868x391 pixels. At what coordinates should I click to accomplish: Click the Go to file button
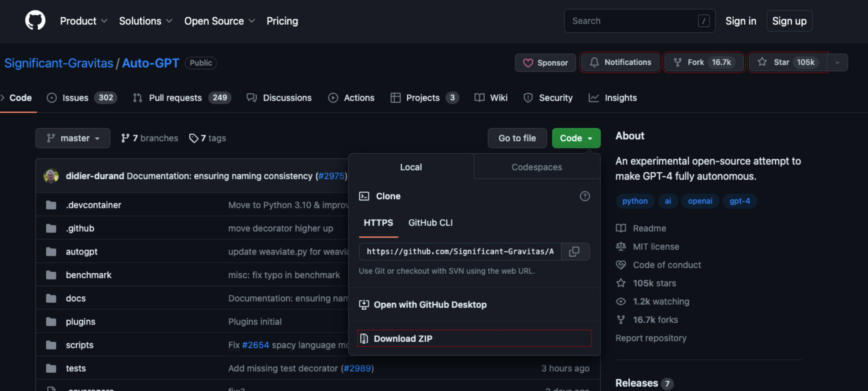coord(517,138)
